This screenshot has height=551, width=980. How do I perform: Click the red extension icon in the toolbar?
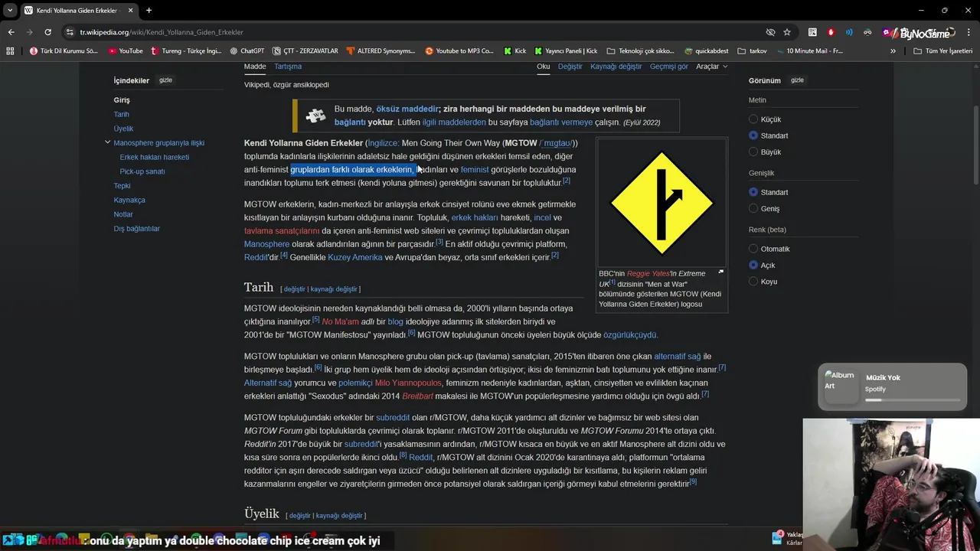tap(831, 32)
